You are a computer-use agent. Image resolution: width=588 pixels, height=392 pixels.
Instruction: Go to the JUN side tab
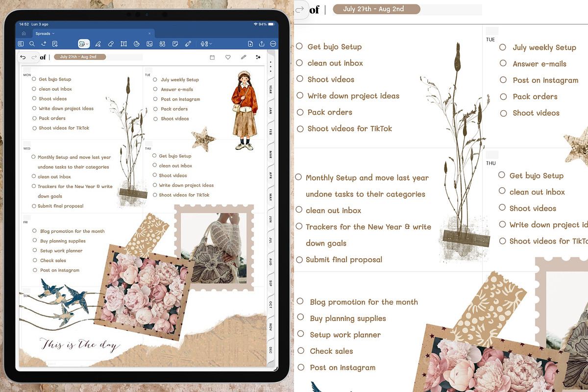click(x=270, y=219)
